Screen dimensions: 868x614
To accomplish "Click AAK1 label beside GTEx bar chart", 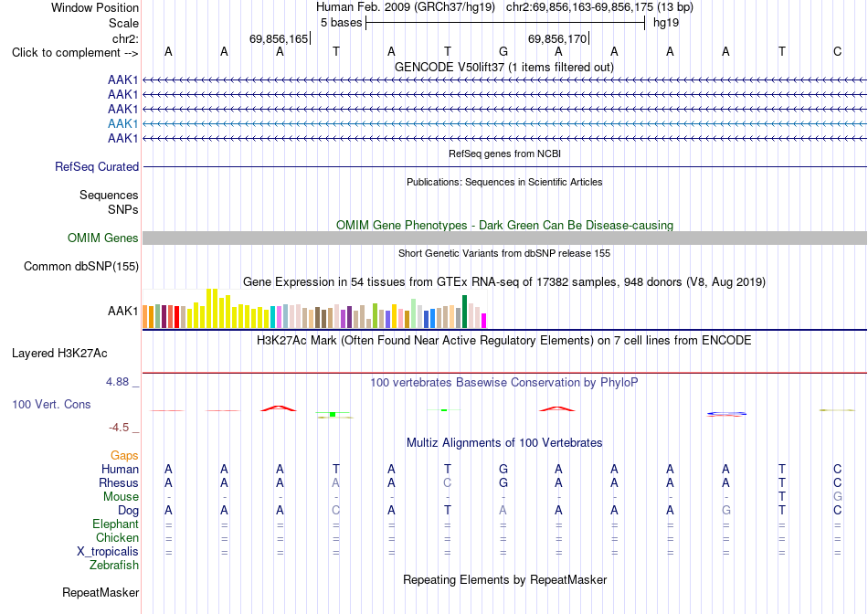I will click(123, 312).
